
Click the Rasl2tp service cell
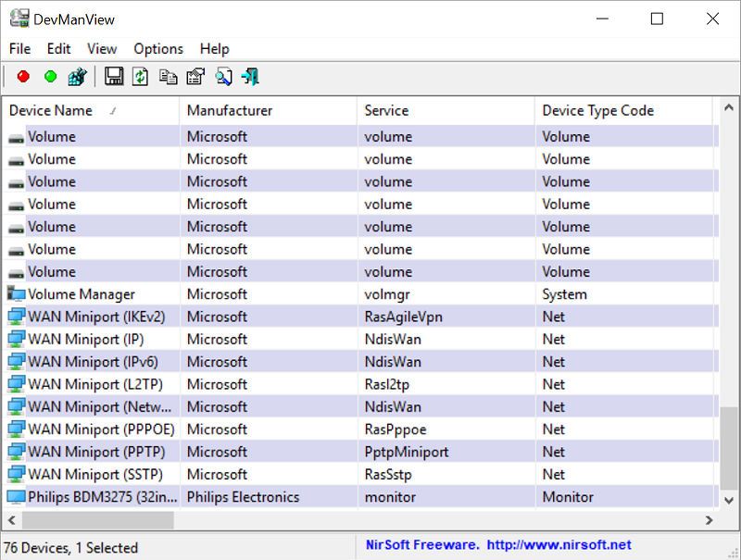[x=386, y=384]
